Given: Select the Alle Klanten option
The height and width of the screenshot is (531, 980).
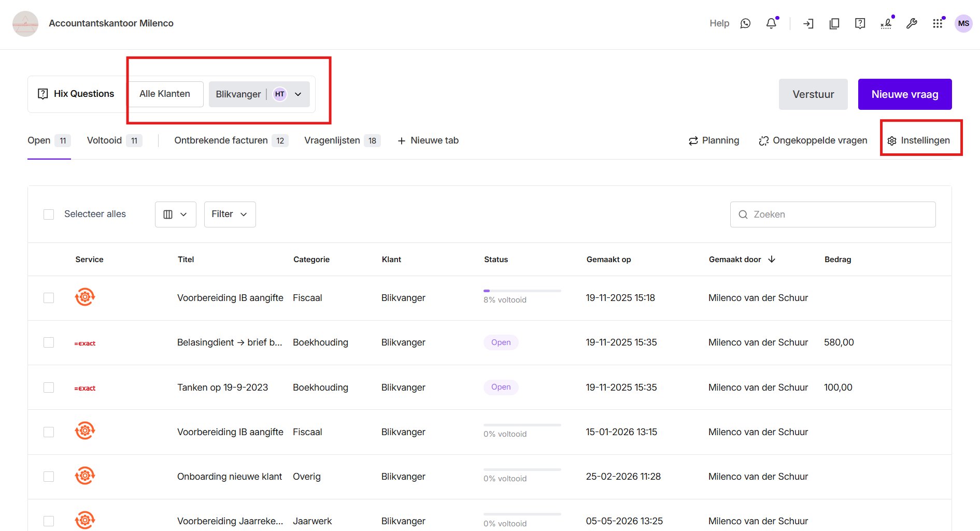Looking at the screenshot, I should pos(165,94).
